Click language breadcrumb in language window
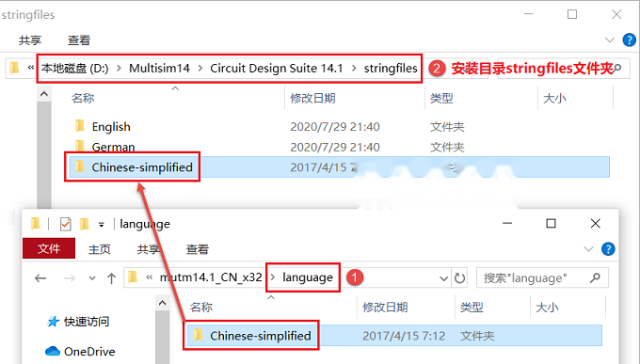This screenshot has height=364, width=640. click(308, 277)
